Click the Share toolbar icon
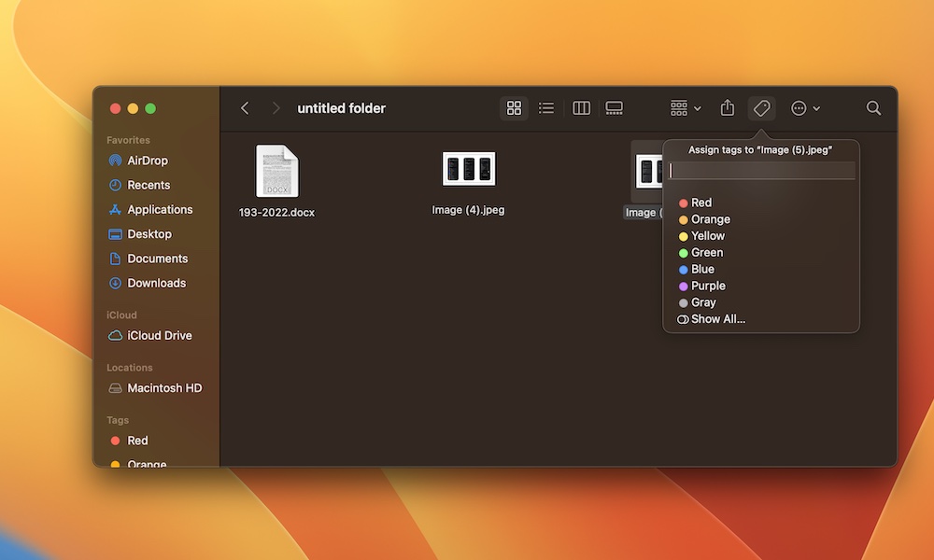Viewport: 934px width, 560px height. pyautogui.click(x=728, y=108)
